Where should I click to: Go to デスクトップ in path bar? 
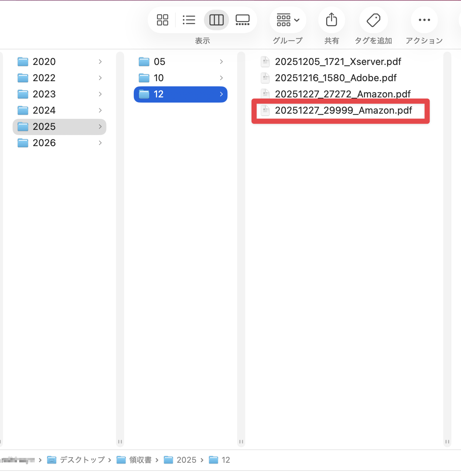click(76, 460)
